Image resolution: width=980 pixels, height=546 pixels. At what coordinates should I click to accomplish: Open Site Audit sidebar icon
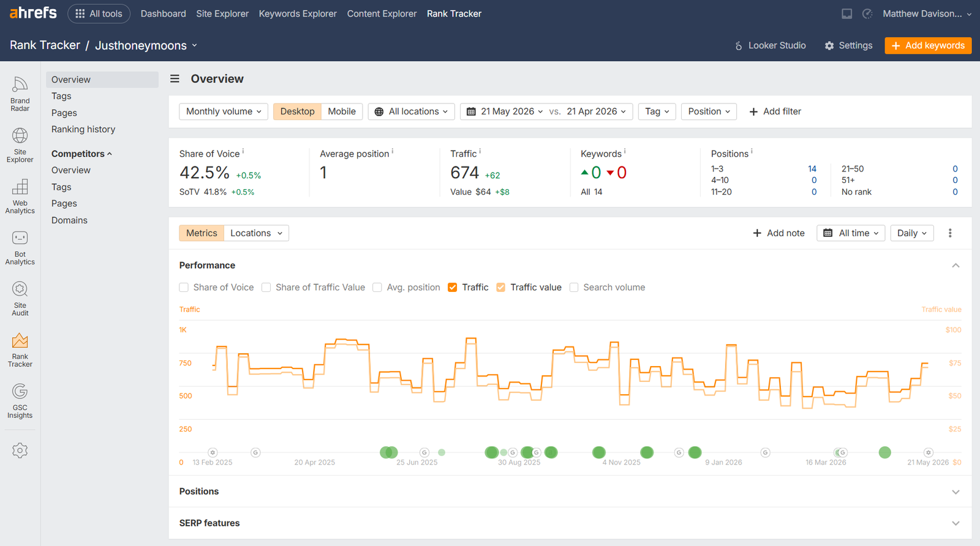pos(20,298)
